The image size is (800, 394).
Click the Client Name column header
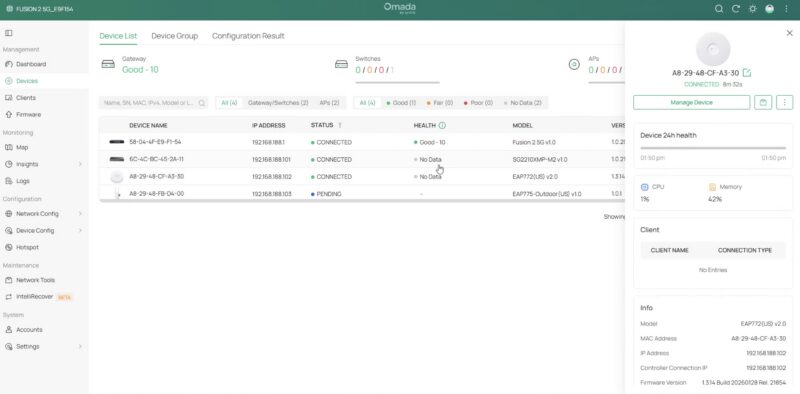click(669, 250)
